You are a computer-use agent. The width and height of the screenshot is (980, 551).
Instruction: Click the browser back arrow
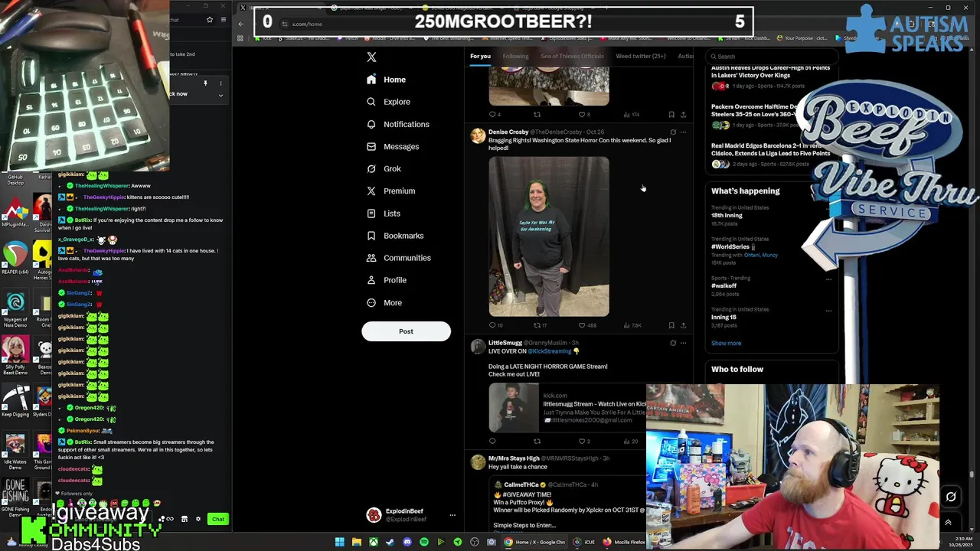click(240, 24)
